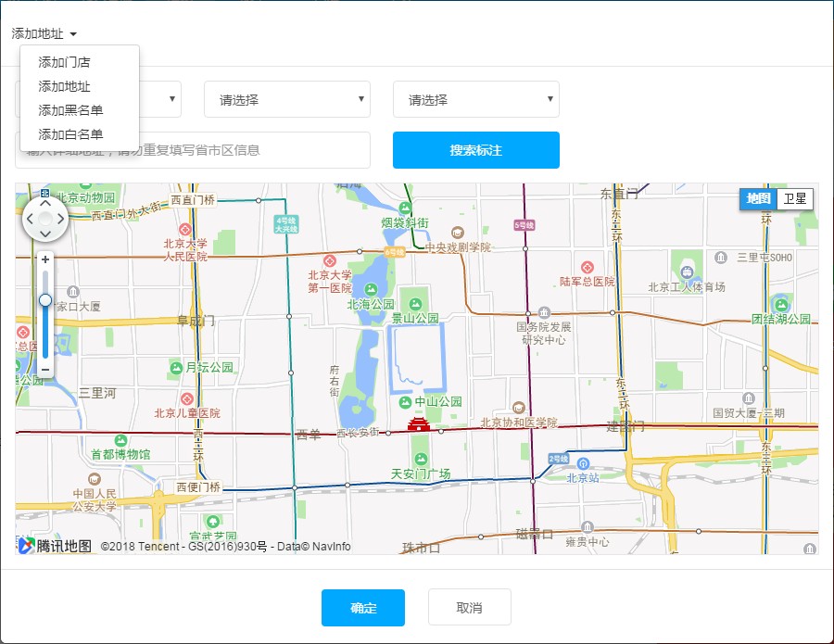Cancel with the 取消 button
834x644 pixels.
tap(469, 607)
